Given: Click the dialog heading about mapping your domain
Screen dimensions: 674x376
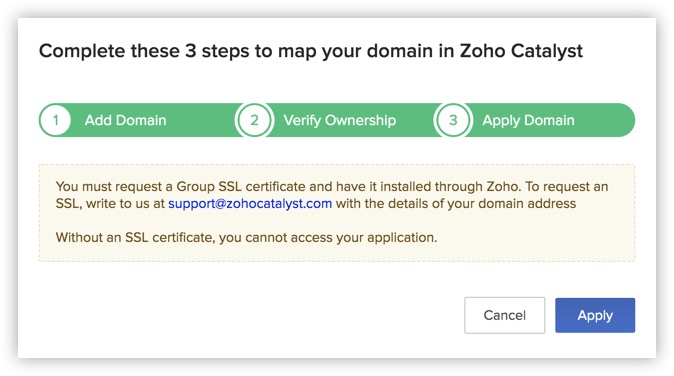Looking at the screenshot, I should coord(311,51).
